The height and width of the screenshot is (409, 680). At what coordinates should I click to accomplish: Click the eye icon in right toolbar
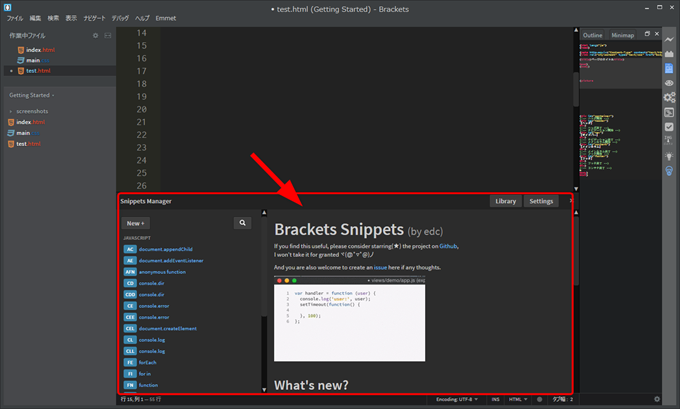(669, 83)
